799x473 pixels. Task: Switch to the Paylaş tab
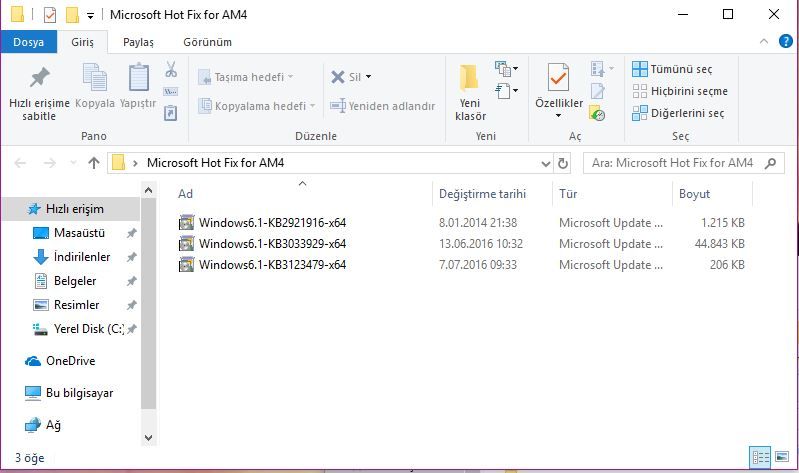(x=138, y=42)
